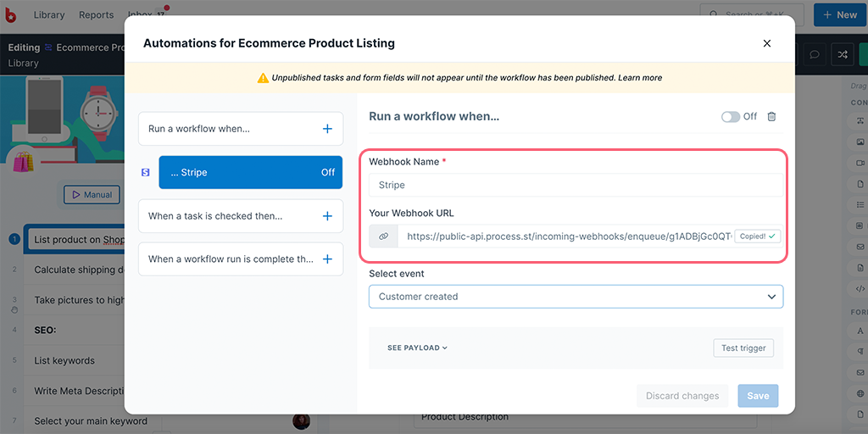Click the Copied! badge on webhook URL
The width and height of the screenshot is (868, 434).
point(757,236)
